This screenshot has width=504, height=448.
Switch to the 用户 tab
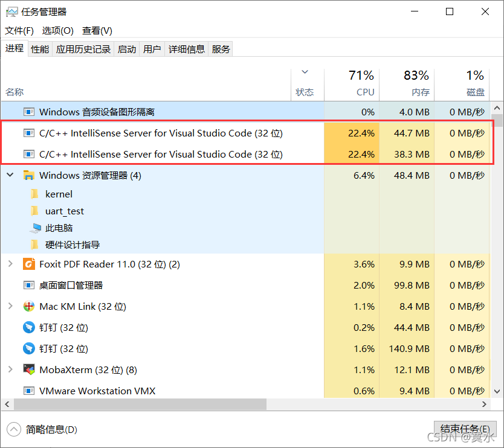[152, 49]
